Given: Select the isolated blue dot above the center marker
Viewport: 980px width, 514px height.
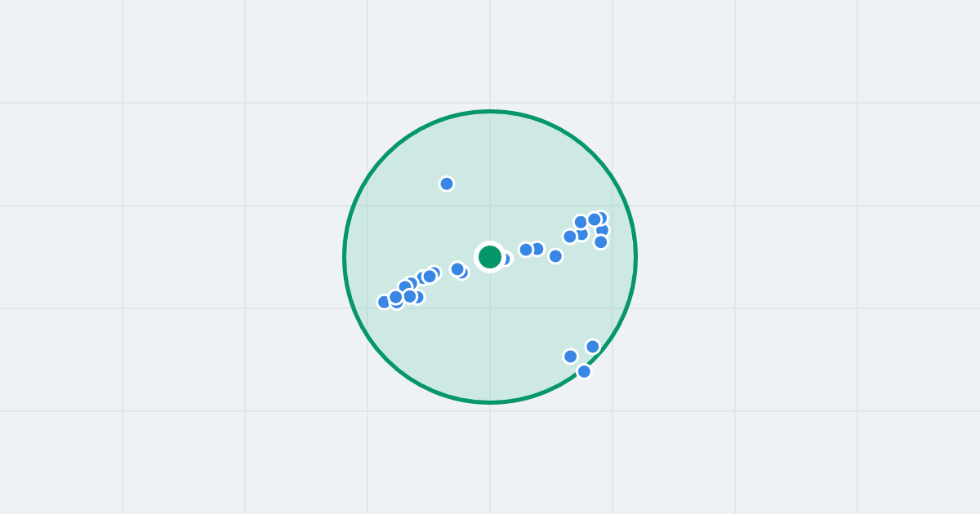Looking at the screenshot, I should click(447, 184).
